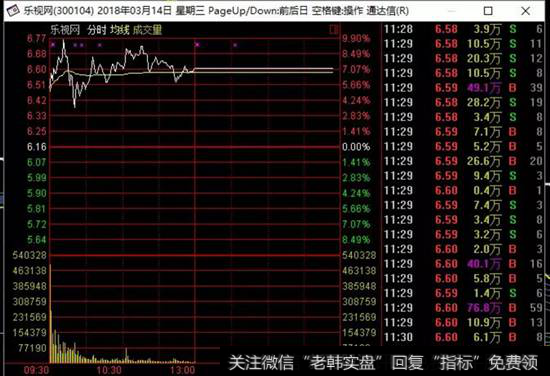Click the first purple info marker near 09:30
The image size is (550, 376).
(53, 45)
